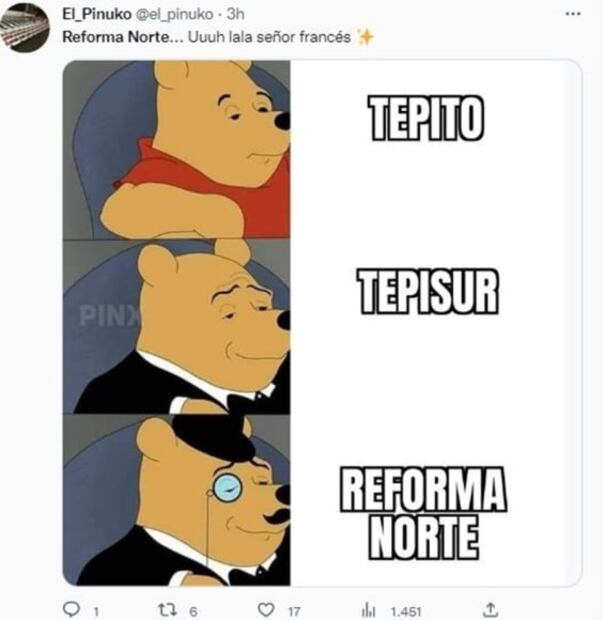Click the reply speech bubble icon
The width and height of the screenshot is (606, 620).
72,609
